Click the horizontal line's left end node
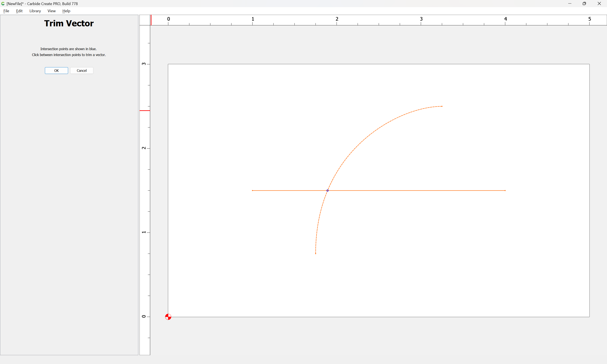 point(252,191)
